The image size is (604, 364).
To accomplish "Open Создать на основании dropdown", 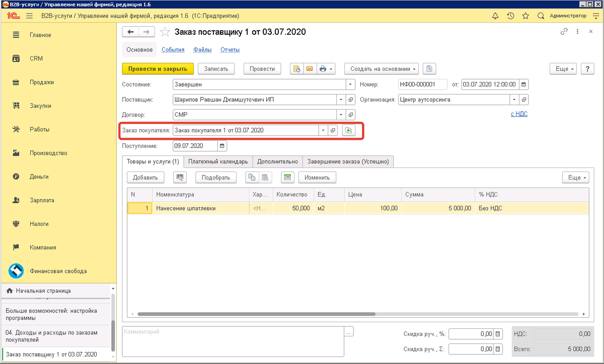I will (382, 69).
